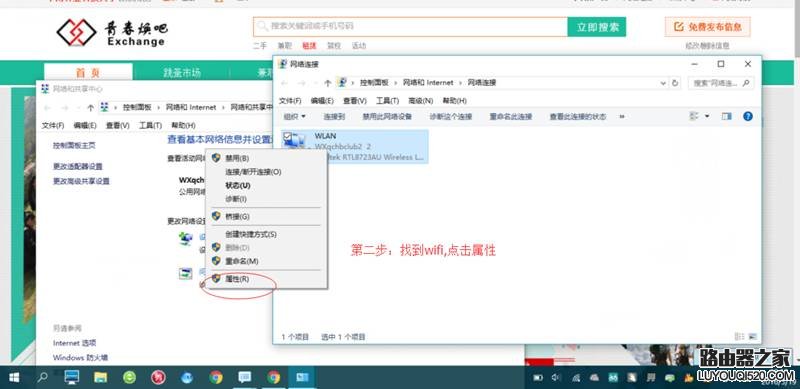Refresh the Network Connections address bar
800x389 pixels.
click(x=676, y=83)
